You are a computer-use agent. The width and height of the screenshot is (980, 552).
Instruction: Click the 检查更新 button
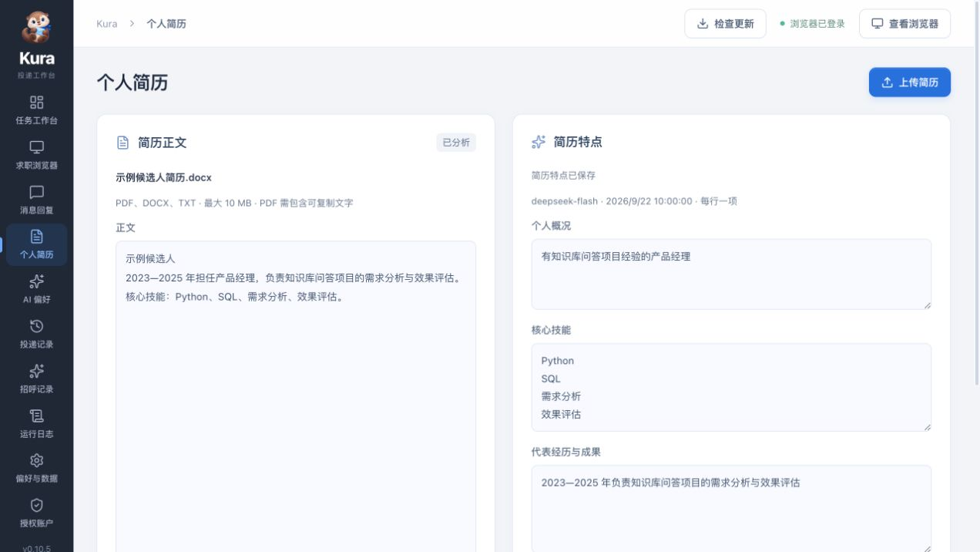coord(725,23)
